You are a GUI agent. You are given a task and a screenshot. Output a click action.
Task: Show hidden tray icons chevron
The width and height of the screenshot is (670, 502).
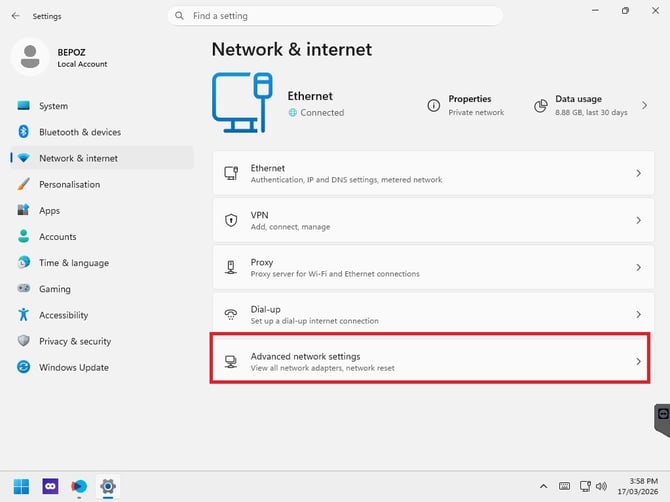(x=544, y=486)
